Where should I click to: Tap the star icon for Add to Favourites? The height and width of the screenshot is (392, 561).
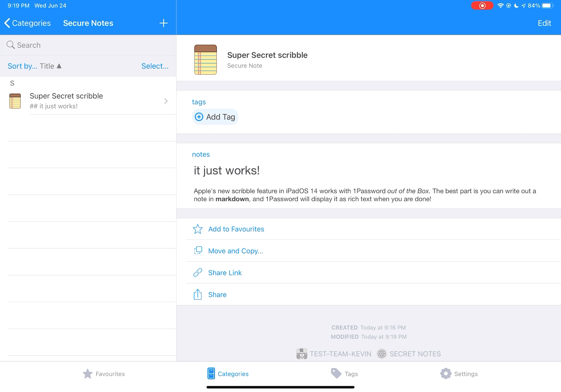198,229
